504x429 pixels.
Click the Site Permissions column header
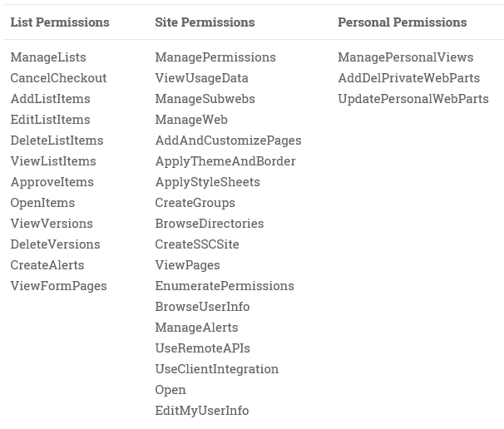click(205, 22)
